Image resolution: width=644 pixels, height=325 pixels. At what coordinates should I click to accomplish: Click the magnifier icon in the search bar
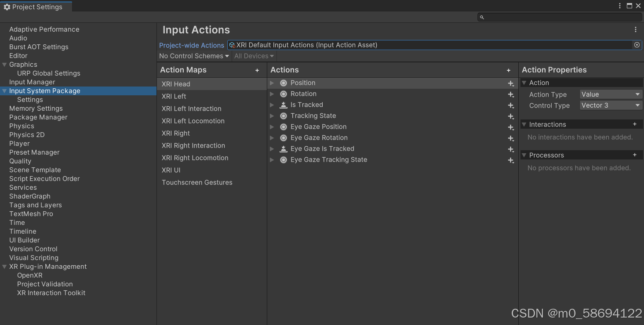pyautogui.click(x=482, y=17)
